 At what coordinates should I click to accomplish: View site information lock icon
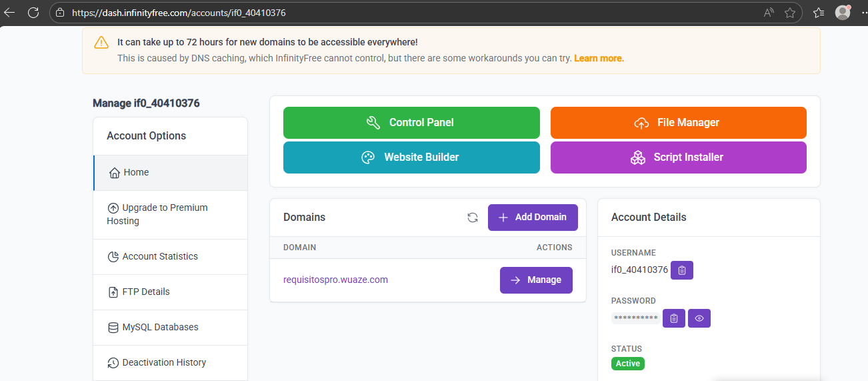click(x=60, y=13)
